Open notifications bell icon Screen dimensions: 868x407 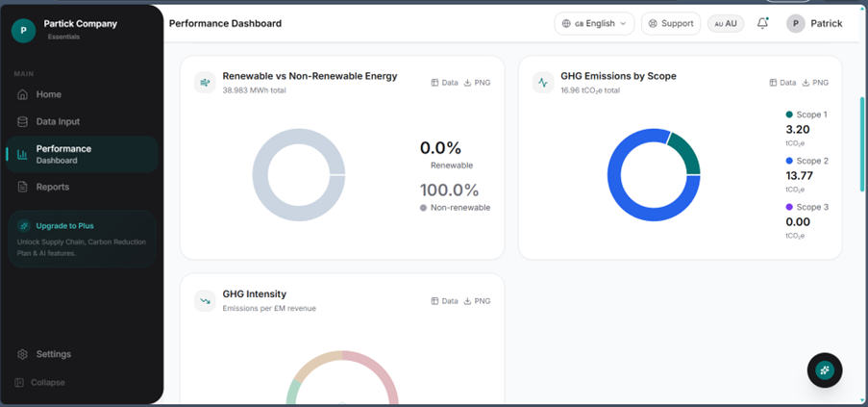point(763,23)
